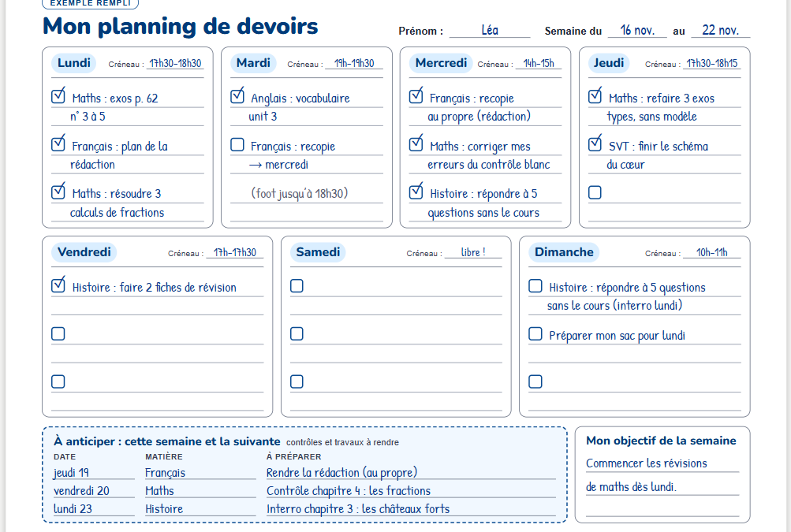Check the third empty checkbox under Dimanche

tap(535, 381)
